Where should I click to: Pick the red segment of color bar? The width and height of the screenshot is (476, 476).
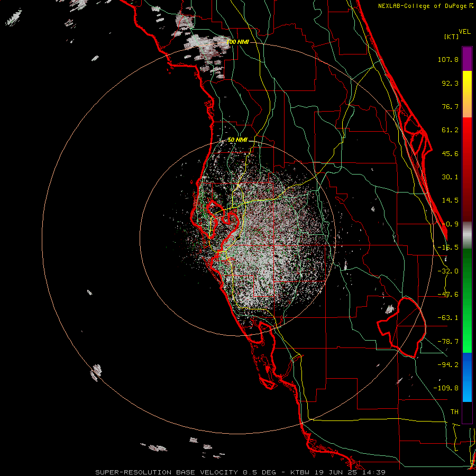click(467, 169)
